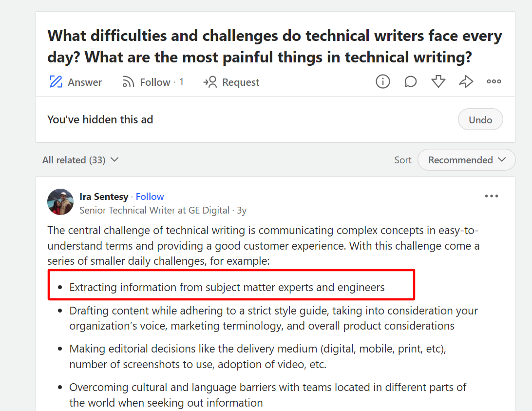Viewport: 532px width, 411px height.
Task: Click the Sort label
Action: coord(402,159)
